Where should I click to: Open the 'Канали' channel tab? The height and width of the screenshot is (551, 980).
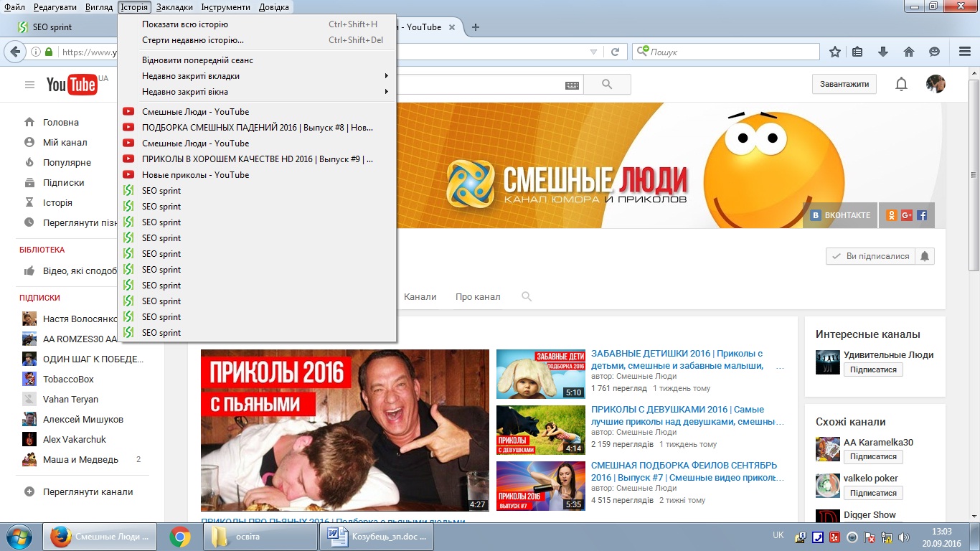click(420, 296)
